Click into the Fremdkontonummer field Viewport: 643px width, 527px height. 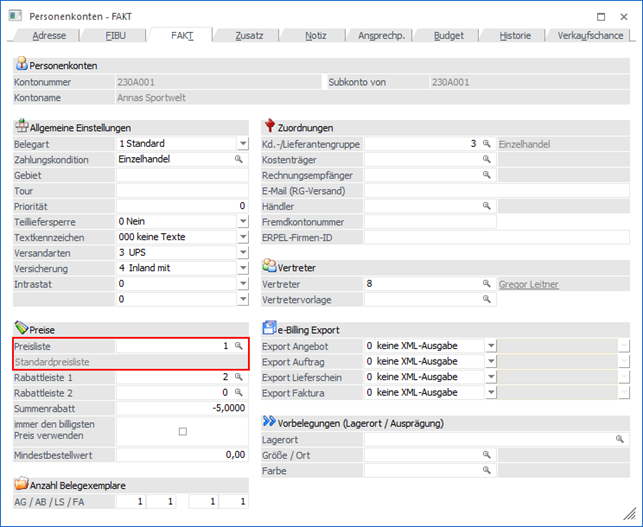pos(429,222)
